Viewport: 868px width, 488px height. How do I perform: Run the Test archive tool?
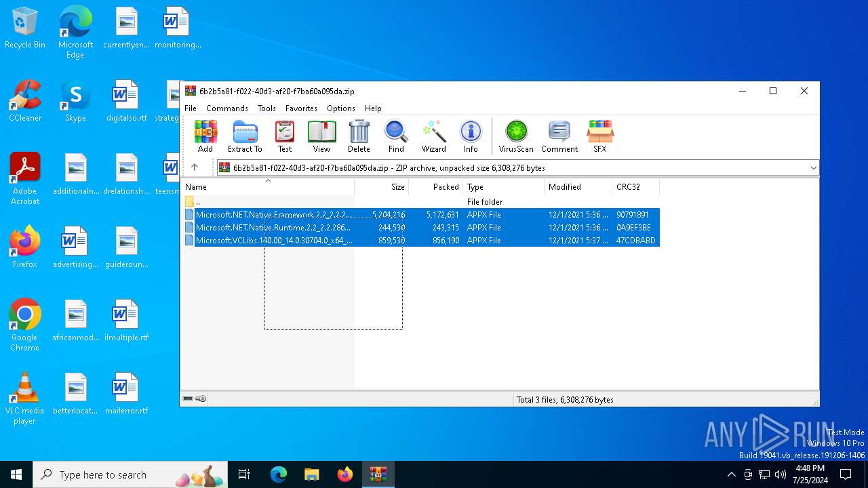(x=285, y=136)
